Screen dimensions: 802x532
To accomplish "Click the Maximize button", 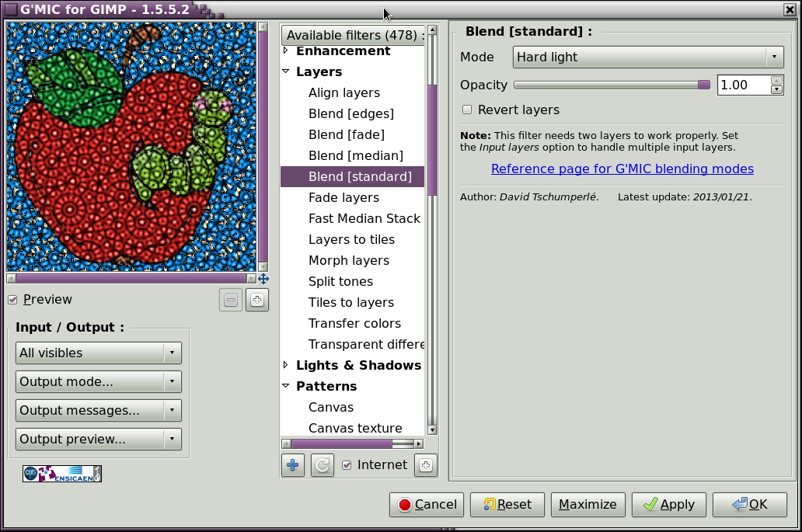I will tap(588, 504).
